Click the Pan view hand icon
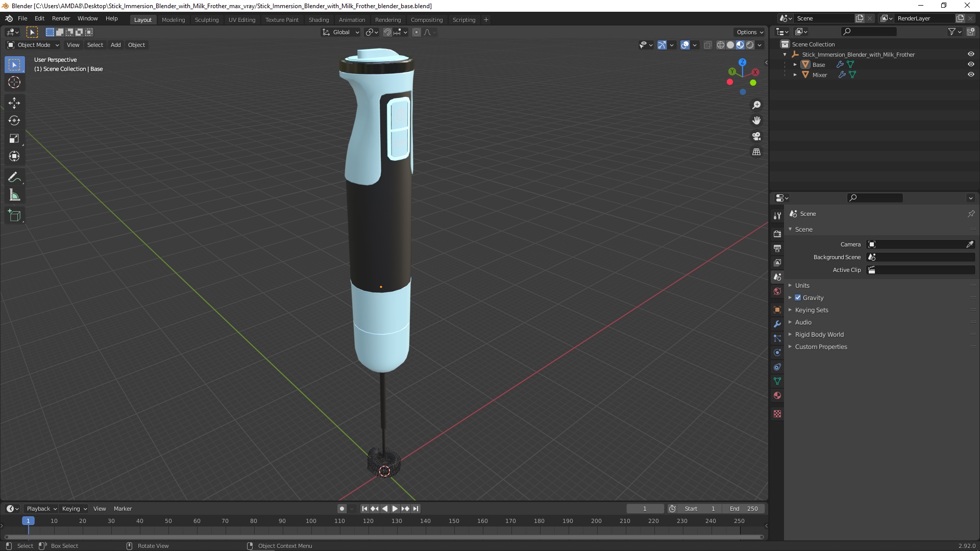 pyautogui.click(x=756, y=120)
